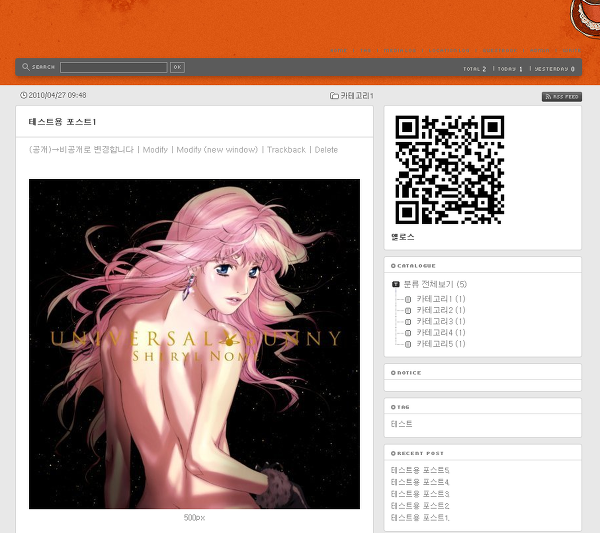This screenshot has width=600, height=533.
Task: Open recent post 테스트용 포스트1 in sidebar
Action: 420,518
